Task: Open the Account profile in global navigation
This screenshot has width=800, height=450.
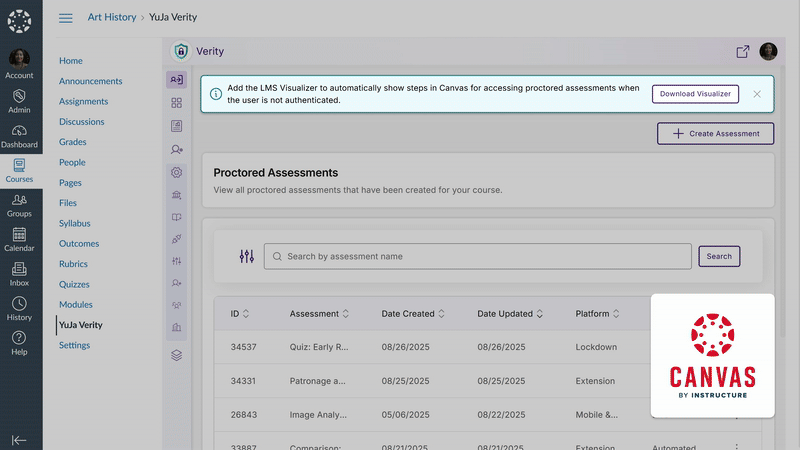Action: 19,64
